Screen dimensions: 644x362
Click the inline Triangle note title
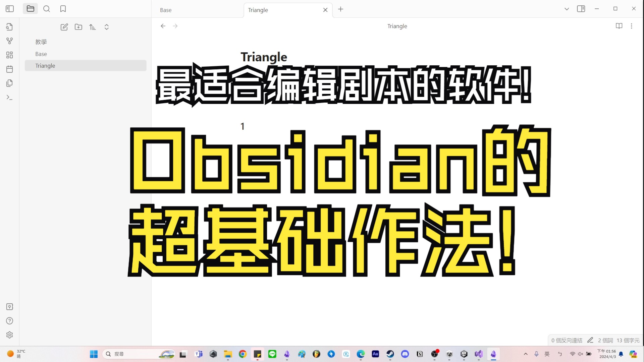pyautogui.click(x=264, y=57)
